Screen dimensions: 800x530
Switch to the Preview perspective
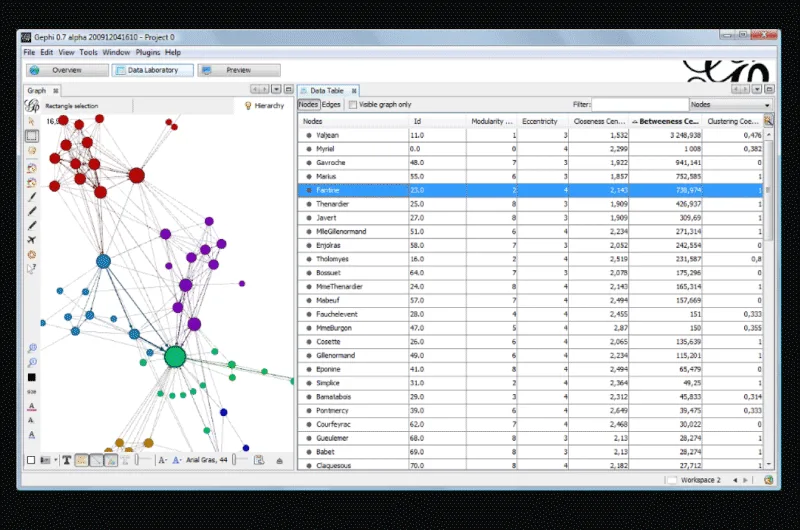coord(238,70)
